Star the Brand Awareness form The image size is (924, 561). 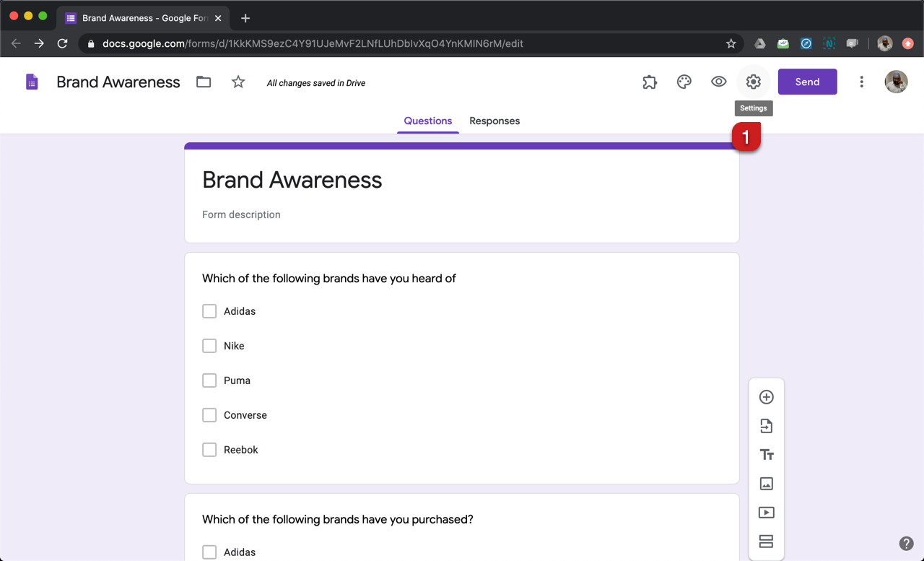point(238,82)
